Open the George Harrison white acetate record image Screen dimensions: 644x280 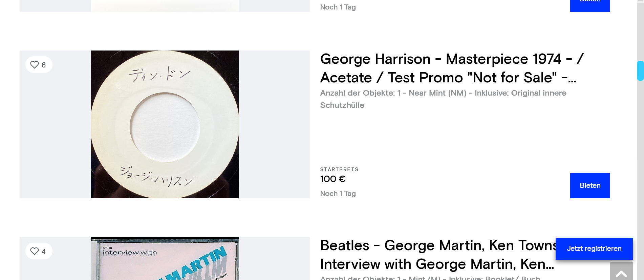tap(165, 124)
